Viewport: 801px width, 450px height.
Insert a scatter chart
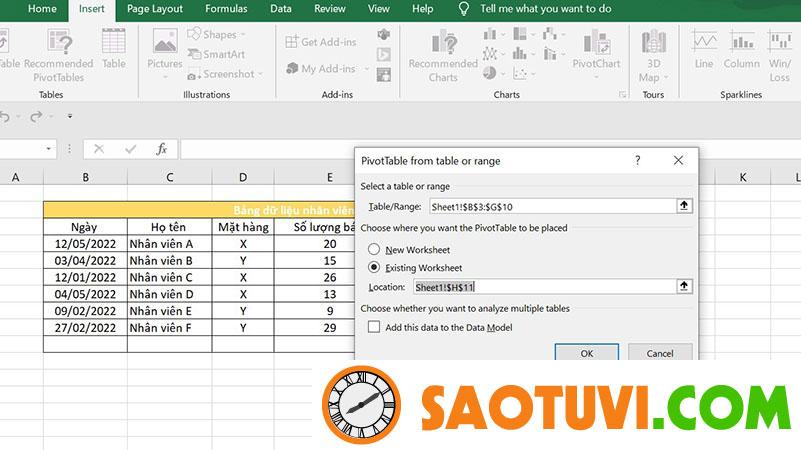click(x=520, y=74)
